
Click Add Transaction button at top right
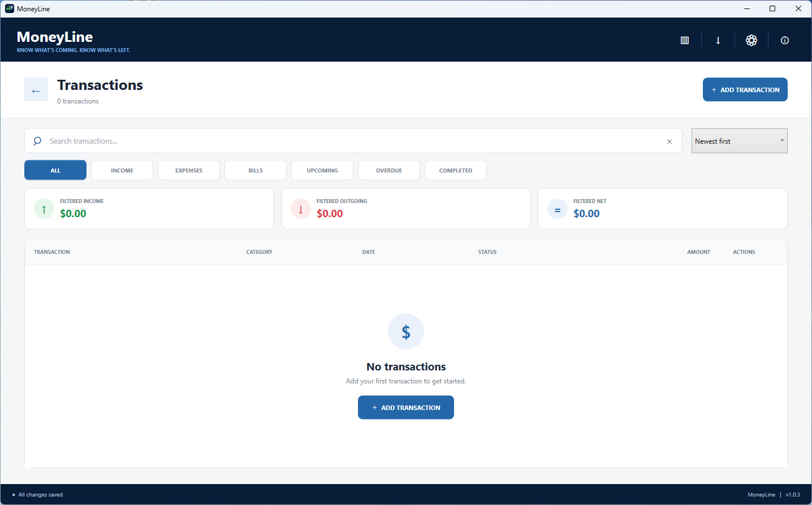(x=745, y=89)
